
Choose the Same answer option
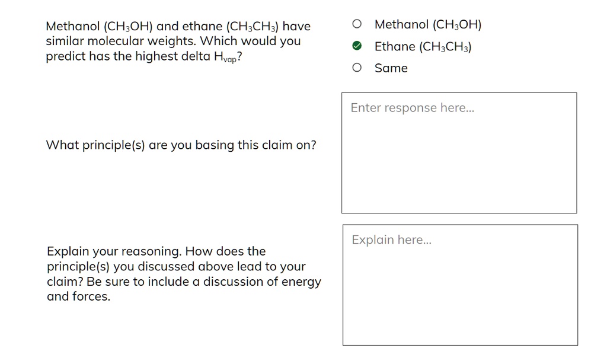[357, 68]
